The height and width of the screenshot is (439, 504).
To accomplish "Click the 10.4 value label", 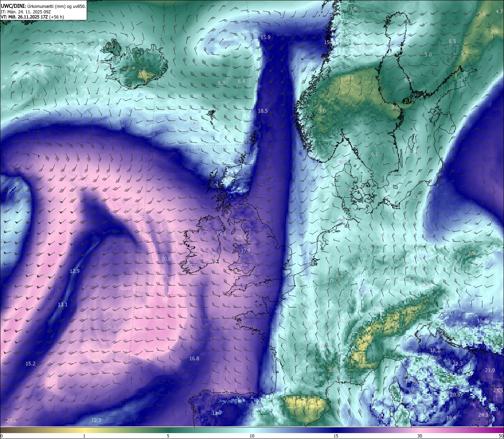I will pyautogui.click(x=310, y=324).
